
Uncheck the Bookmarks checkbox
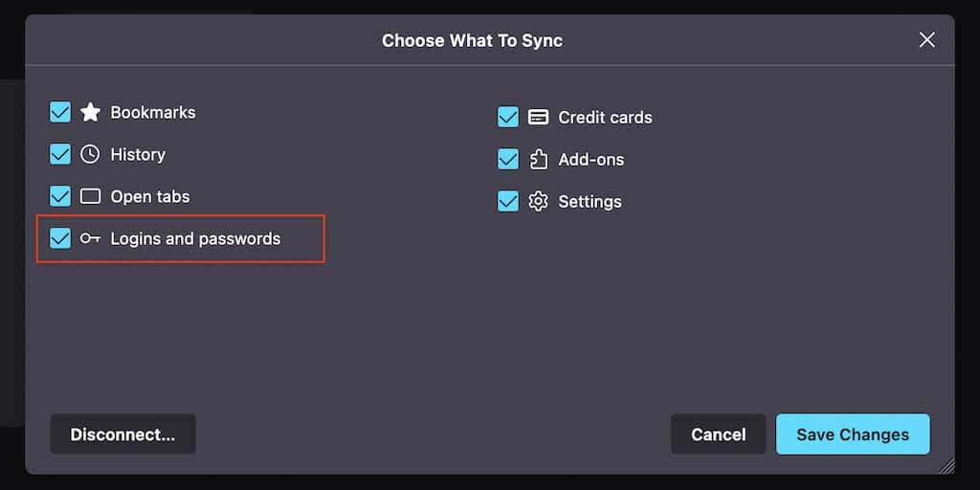coord(60,113)
